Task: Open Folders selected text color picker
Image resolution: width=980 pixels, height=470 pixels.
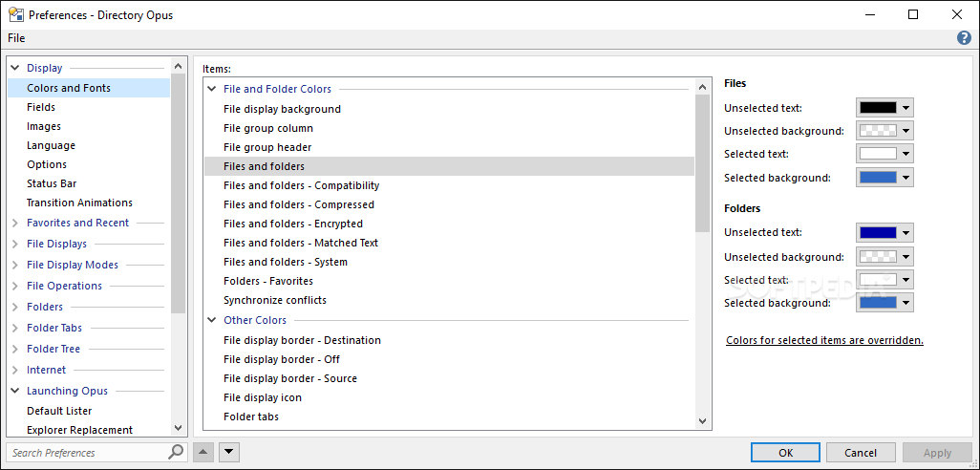Action: [884, 279]
